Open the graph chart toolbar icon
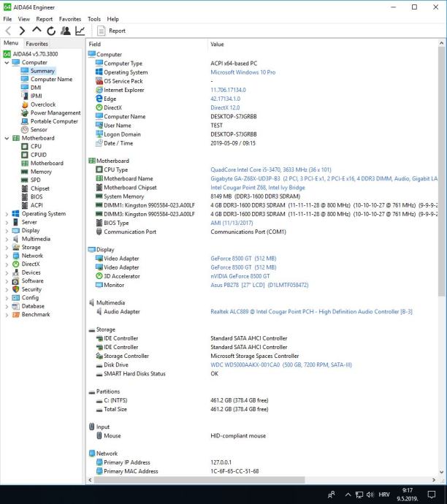The height and width of the screenshot is (504, 447). coord(80,31)
